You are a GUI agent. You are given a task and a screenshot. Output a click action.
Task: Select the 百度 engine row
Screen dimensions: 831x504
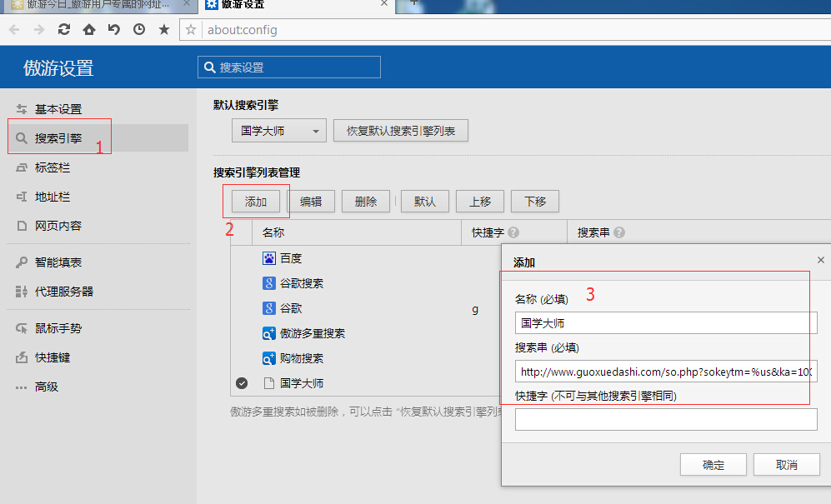click(x=366, y=258)
